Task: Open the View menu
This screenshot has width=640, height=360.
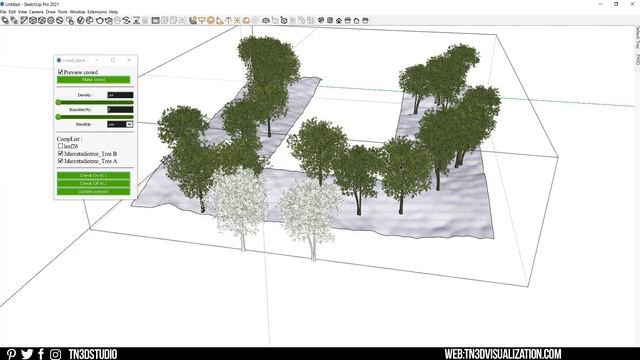Action: [x=22, y=12]
